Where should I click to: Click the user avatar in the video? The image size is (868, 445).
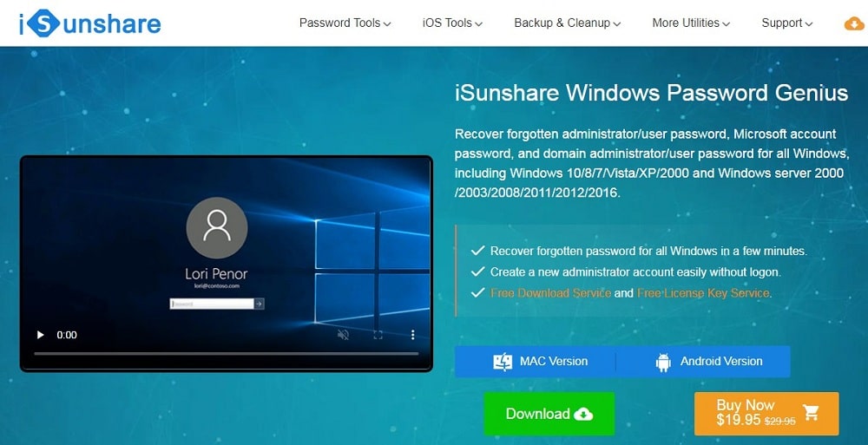click(216, 228)
